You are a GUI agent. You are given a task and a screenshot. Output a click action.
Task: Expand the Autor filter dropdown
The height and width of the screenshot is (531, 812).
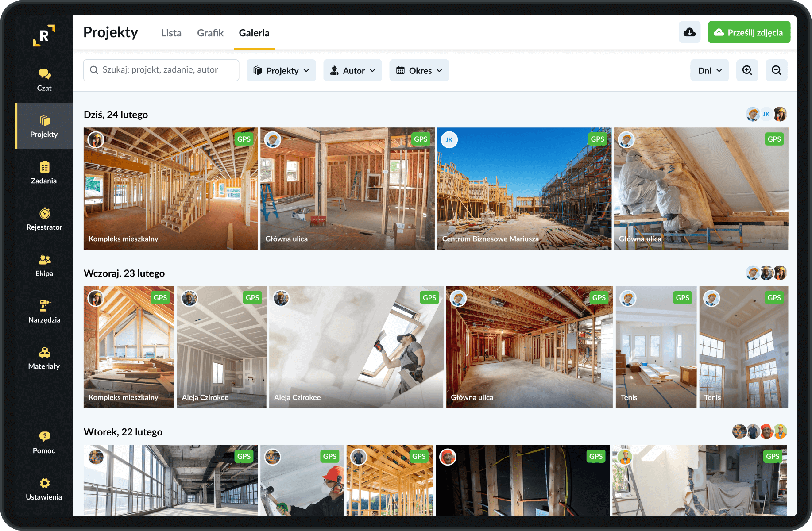[352, 70]
